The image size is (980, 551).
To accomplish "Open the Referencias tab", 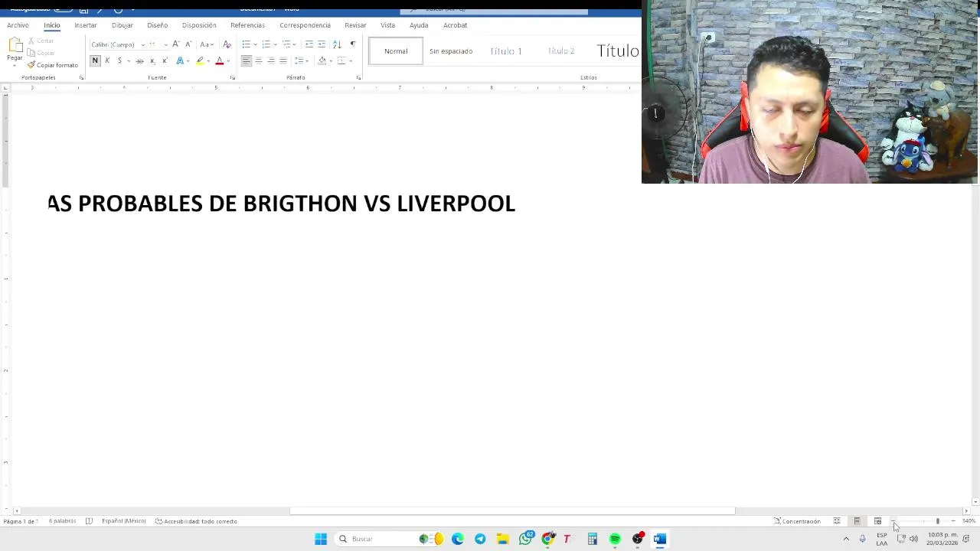I will tap(247, 25).
